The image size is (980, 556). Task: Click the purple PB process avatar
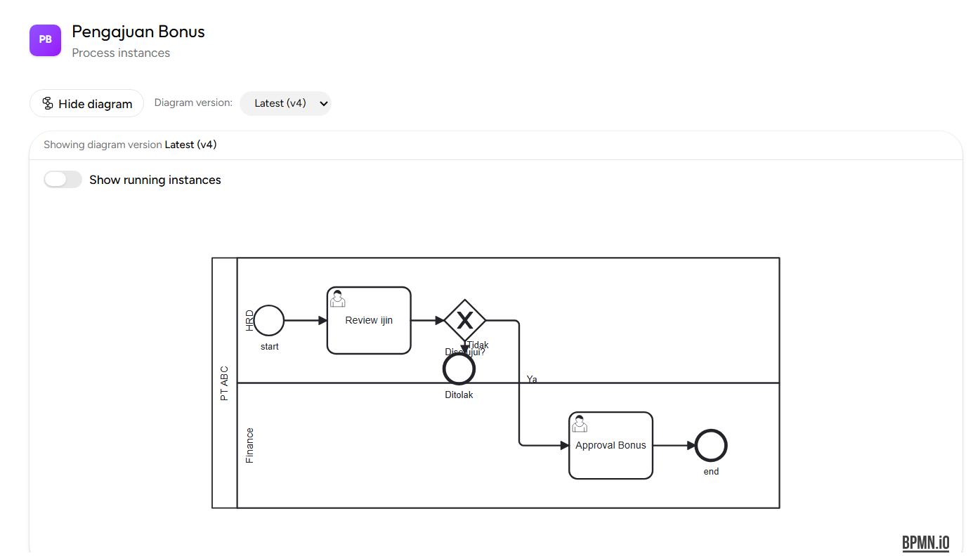(45, 40)
